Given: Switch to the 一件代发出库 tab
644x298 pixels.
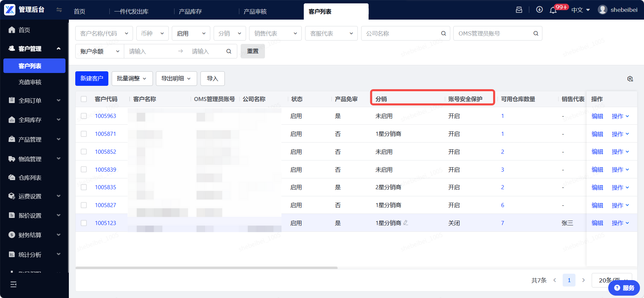Looking at the screenshot, I should pyautogui.click(x=131, y=11).
